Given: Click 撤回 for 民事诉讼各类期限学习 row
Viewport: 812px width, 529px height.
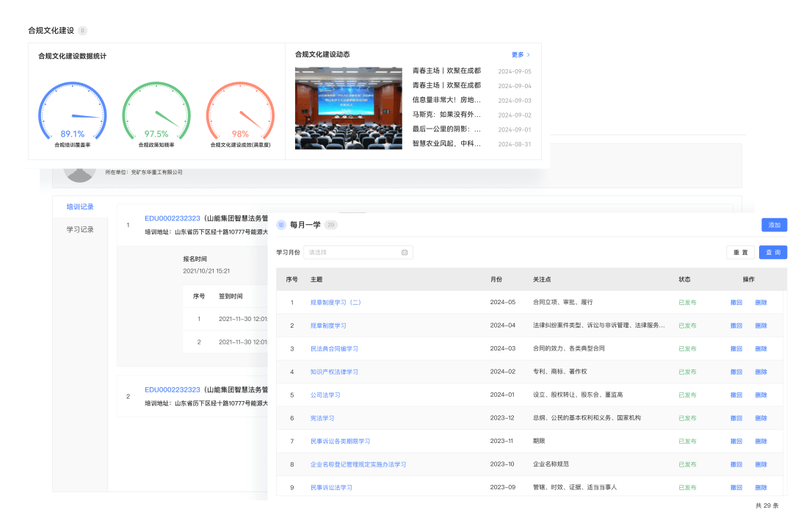Looking at the screenshot, I should 736,442.
